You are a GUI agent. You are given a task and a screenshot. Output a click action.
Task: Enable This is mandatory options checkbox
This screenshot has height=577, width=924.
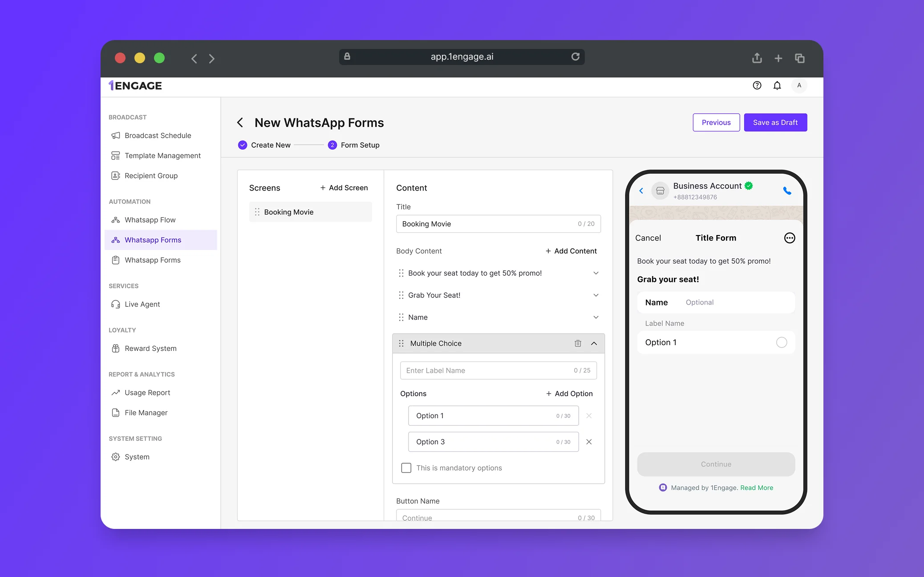[406, 468]
